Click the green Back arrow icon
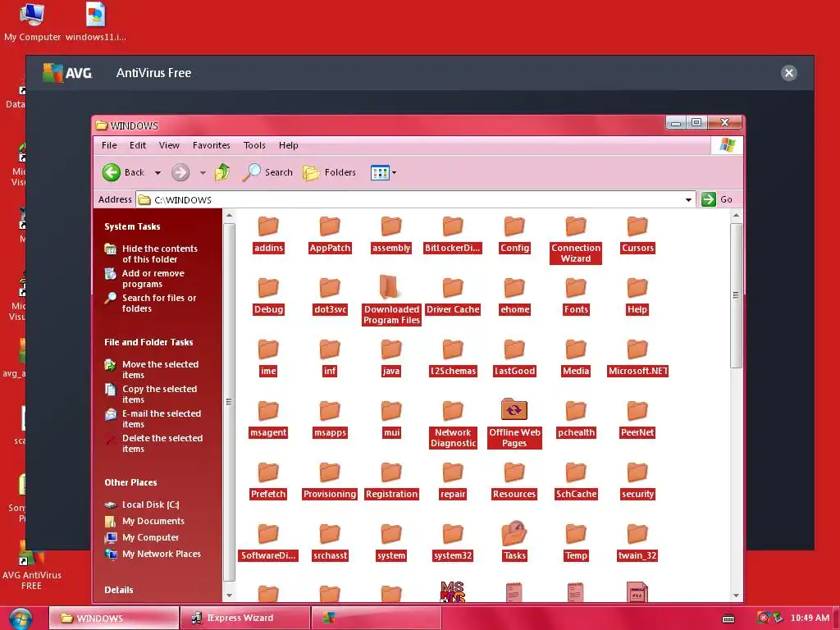Screen dimensions: 840x630 (112, 172)
